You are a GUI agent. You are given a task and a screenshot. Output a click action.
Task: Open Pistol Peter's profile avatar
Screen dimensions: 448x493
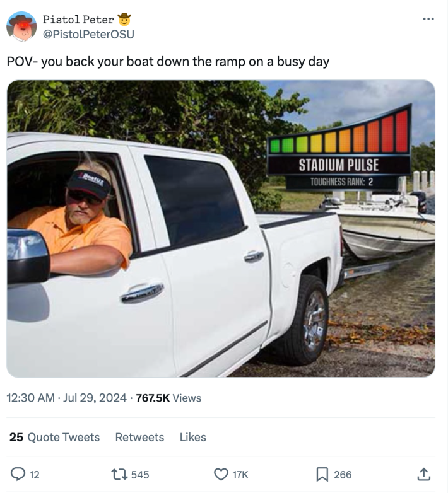[21, 26]
